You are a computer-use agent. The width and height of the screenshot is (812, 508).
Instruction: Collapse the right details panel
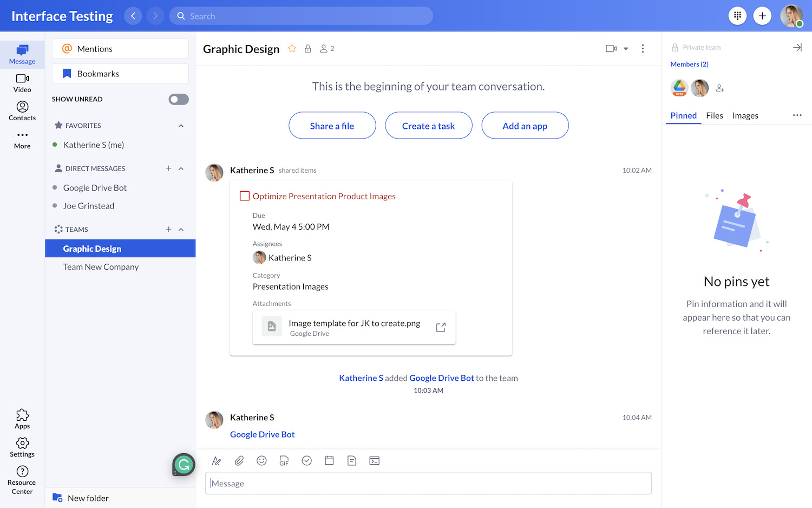(797, 48)
